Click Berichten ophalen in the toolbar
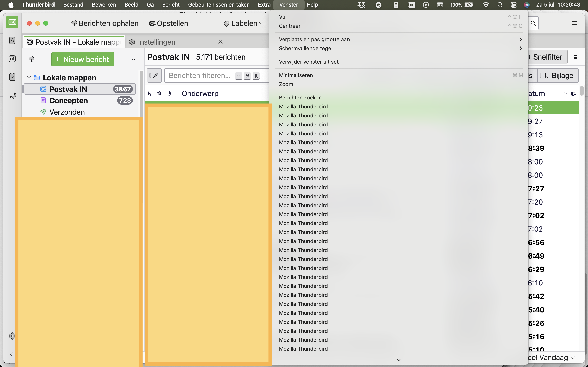This screenshot has height=367, width=588. click(105, 23)
